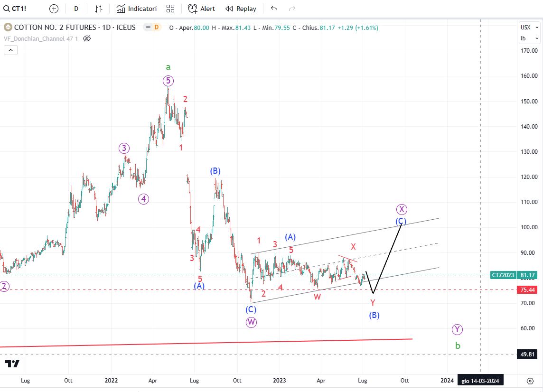Select the circled purple Y label
This screenshot has width=543, height=392.
[457, 329]
